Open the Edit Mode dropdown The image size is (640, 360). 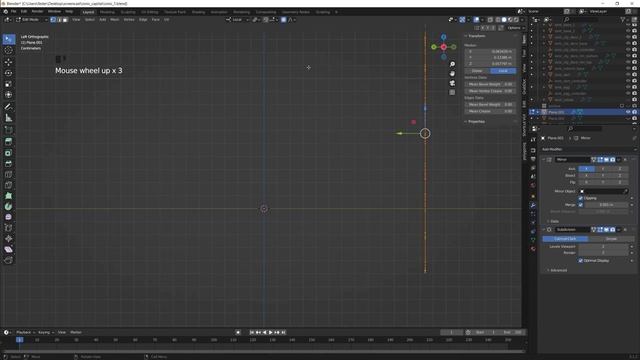31,20
